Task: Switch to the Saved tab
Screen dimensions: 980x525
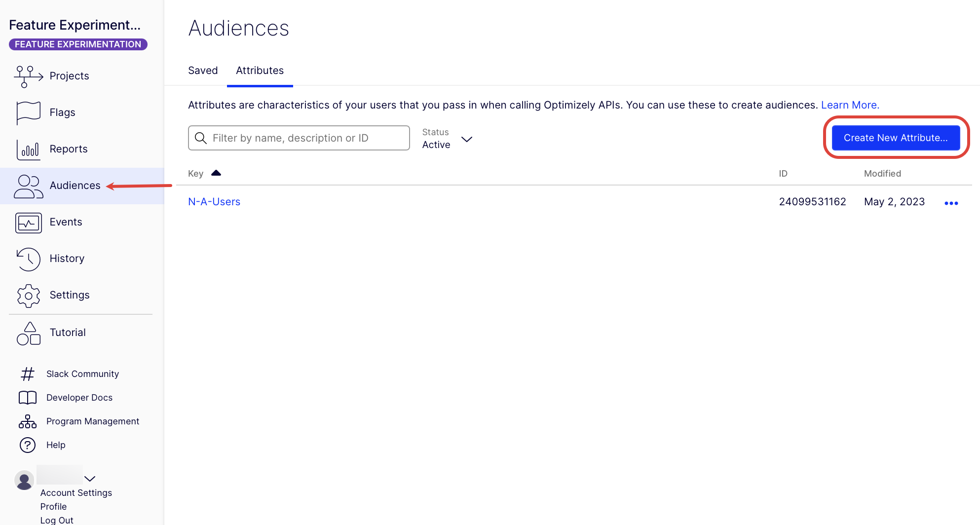Action: [203, 71]
